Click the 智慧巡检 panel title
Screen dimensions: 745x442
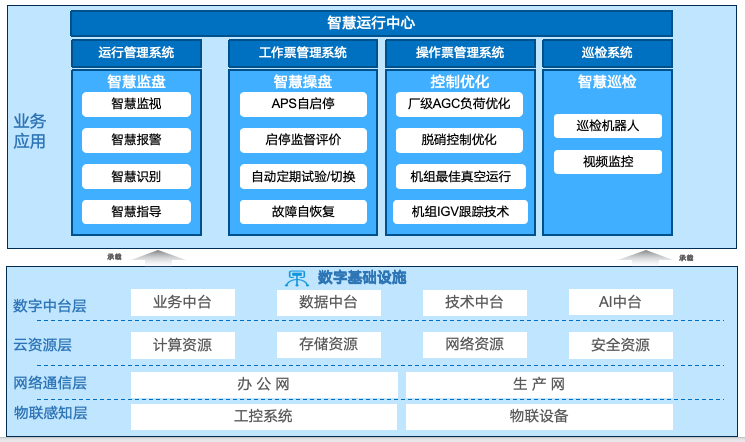(x=607, y=82)
